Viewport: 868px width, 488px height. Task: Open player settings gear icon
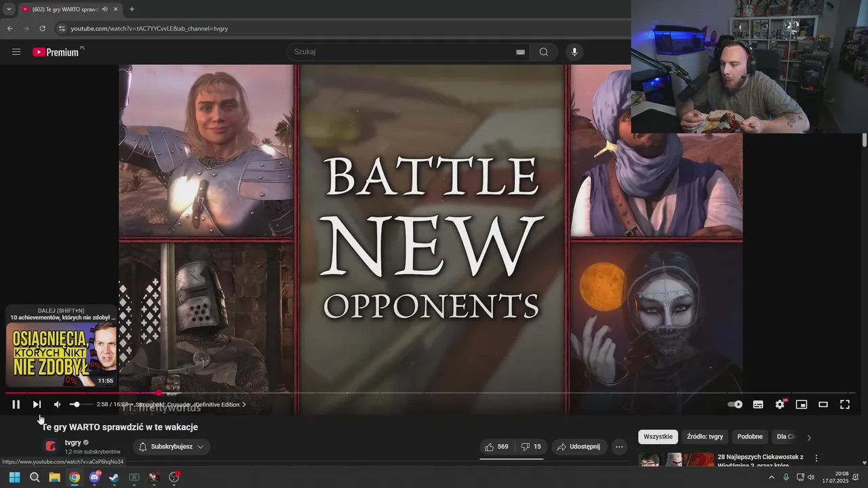tap(780, 405)
